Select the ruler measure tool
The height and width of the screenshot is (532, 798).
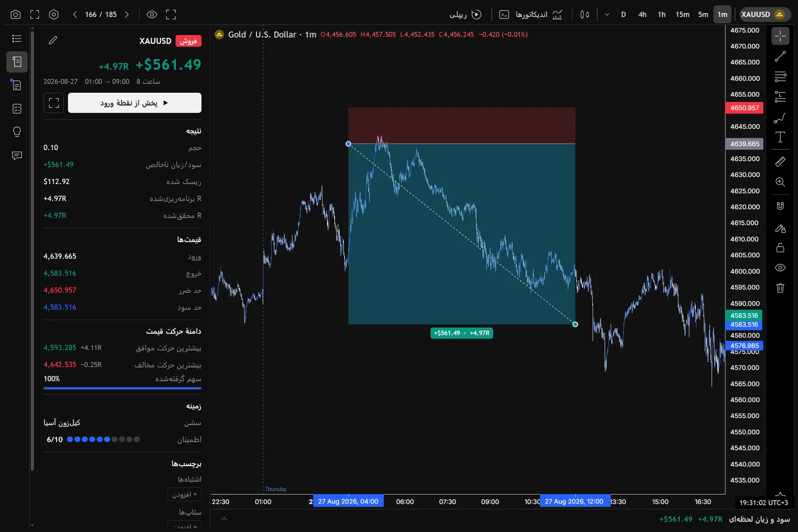tap(781, 162)
